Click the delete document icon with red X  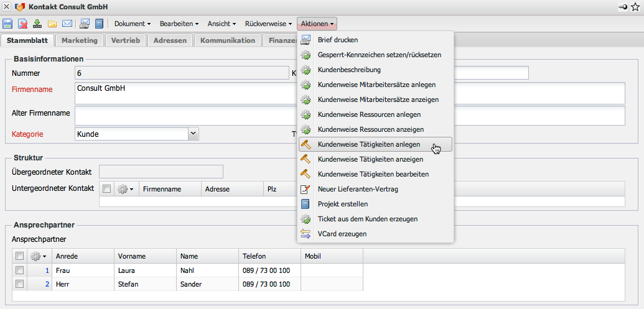coord(22,24)
